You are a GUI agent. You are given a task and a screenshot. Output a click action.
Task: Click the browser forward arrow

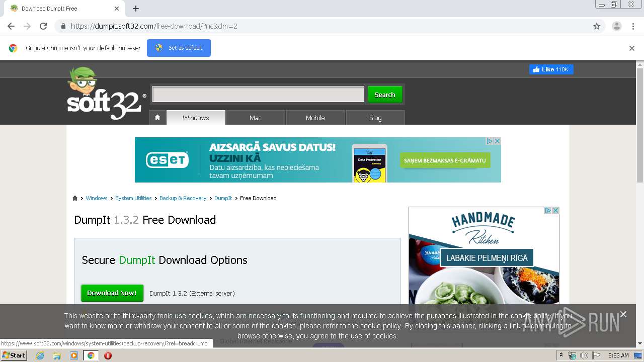27,26
